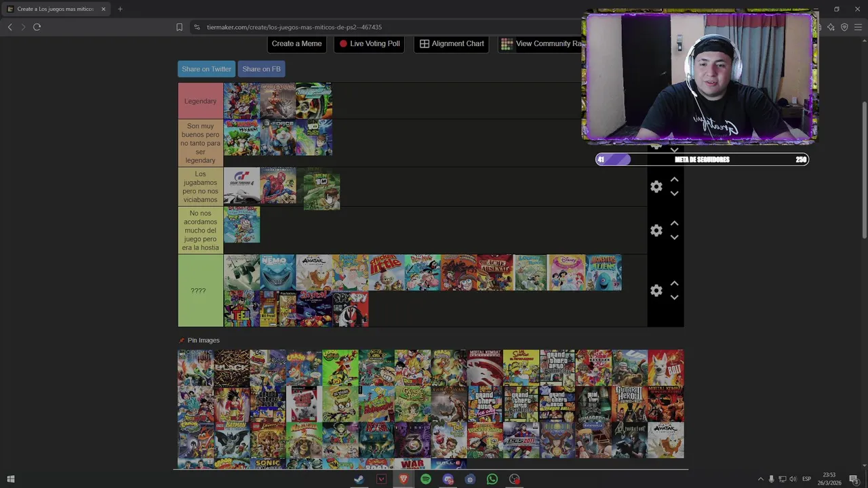Move 'Los jugabamos' tier down with arrow
Viewport: 868px width, 488px height.
674,193
